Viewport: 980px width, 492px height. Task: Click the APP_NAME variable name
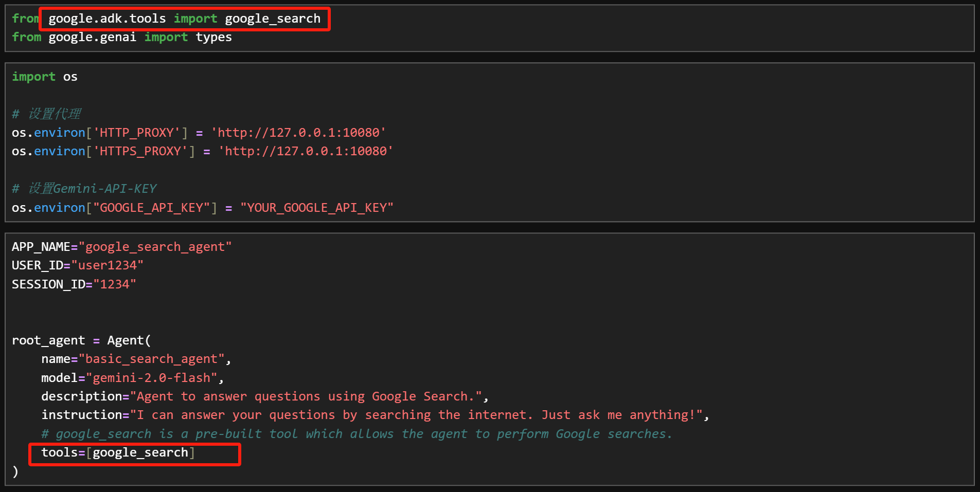tap(41, 247)
